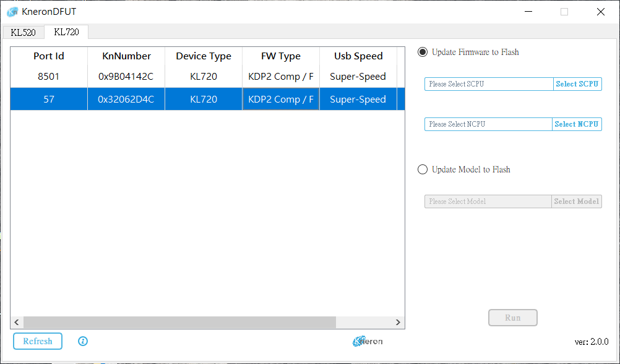Click the KnNumber cell 0x9B04142C
This screenshot has height=364, width=620.
coord(126,77)
